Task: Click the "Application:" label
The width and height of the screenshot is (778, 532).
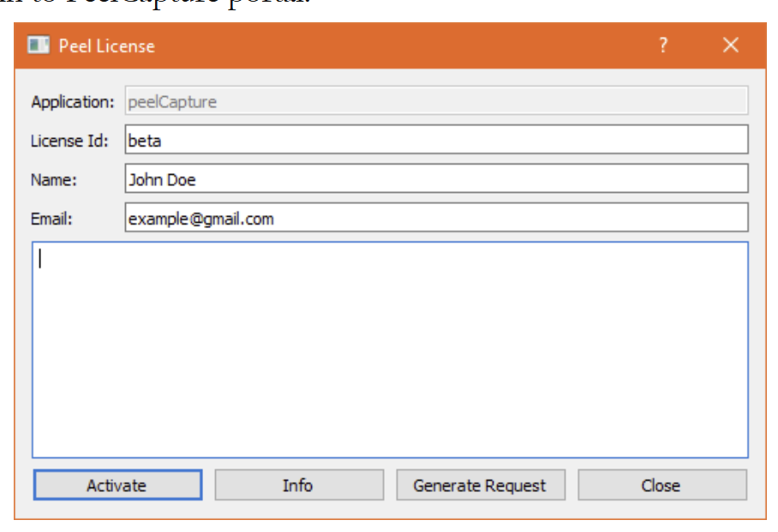Action: pyautogui.click(x=73, y=102)
